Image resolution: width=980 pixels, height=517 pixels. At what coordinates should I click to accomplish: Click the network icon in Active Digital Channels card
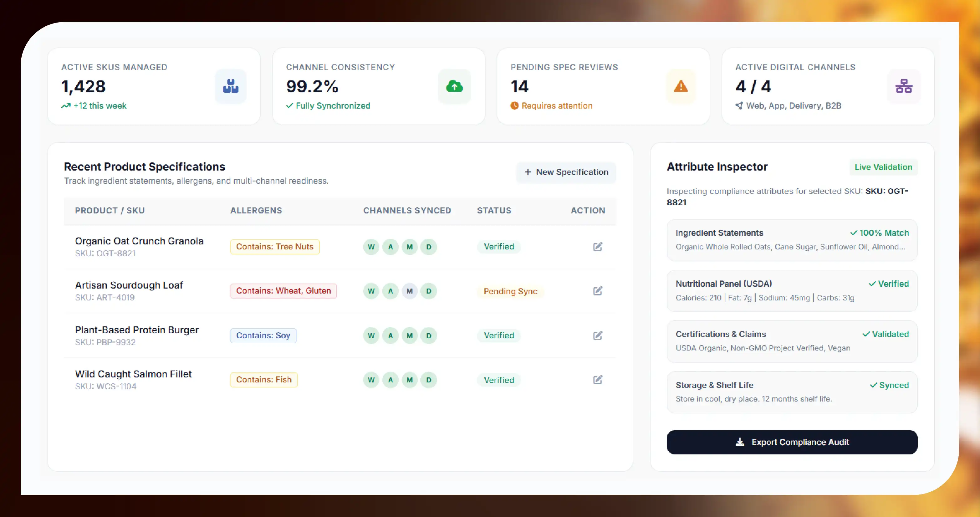coord(904,86)
